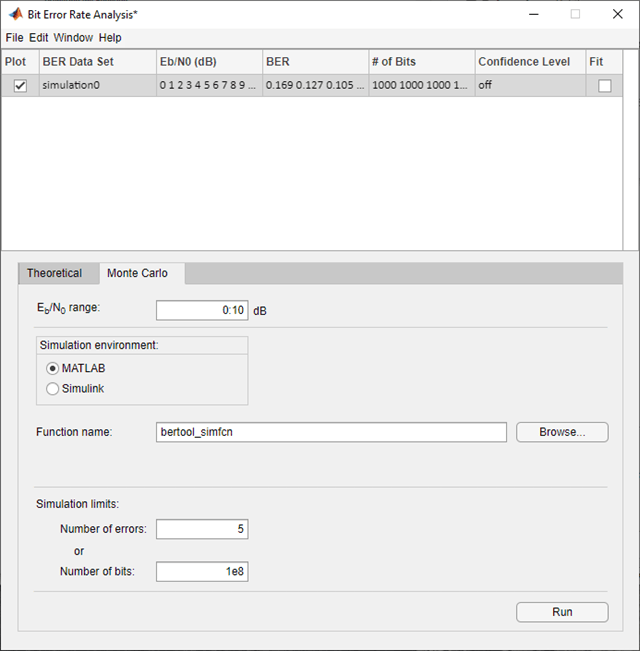The height and width of the screenshot is (651, 640).
Task: Click the BER values cell '0.169 0.127 0.105 ...'
Action: point(315,86)
